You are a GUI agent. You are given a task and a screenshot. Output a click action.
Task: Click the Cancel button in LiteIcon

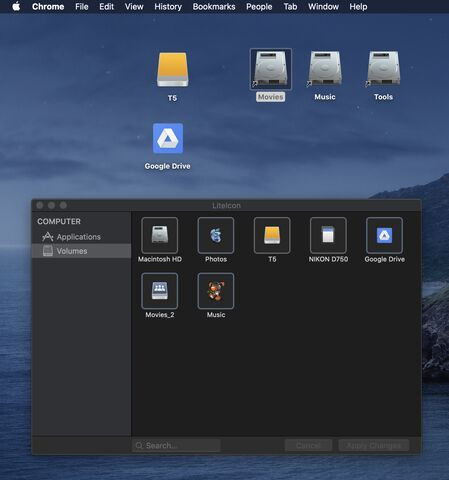point(308,445)
